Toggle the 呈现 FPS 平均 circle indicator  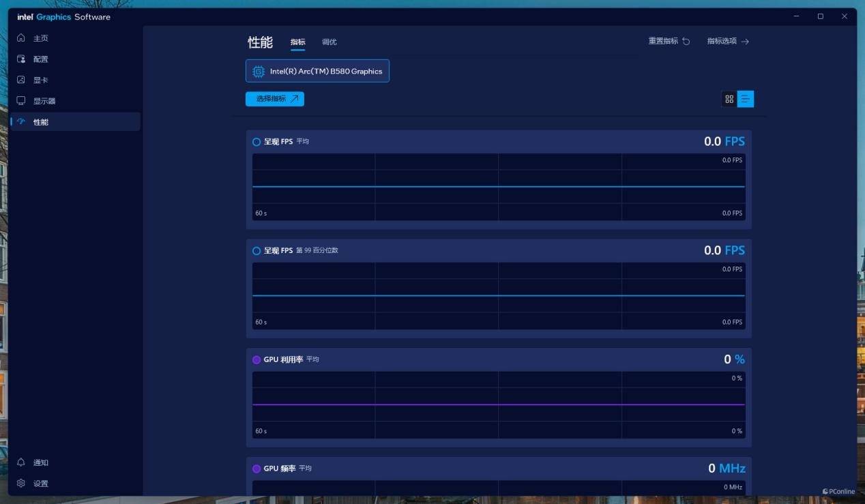pos(256,142)
